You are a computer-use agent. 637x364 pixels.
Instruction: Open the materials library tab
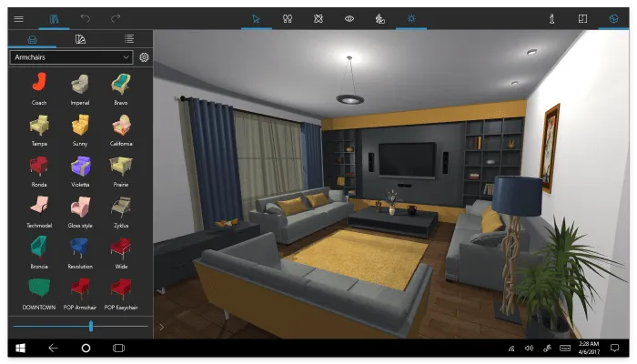pos(80,39)
